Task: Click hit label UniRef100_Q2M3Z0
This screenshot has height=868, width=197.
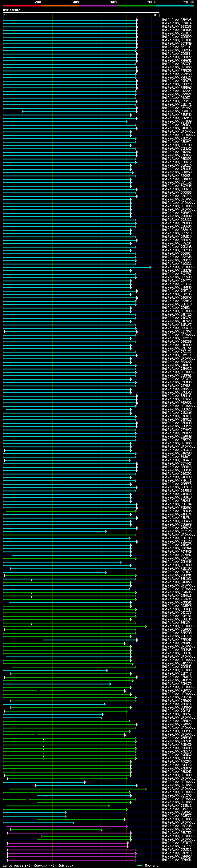Action: [177, 450]
